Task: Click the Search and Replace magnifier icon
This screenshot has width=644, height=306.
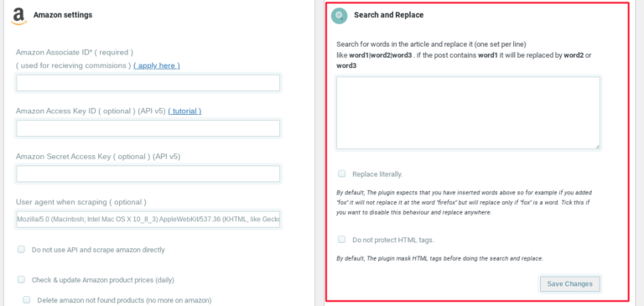Action: tap(340, 16)
